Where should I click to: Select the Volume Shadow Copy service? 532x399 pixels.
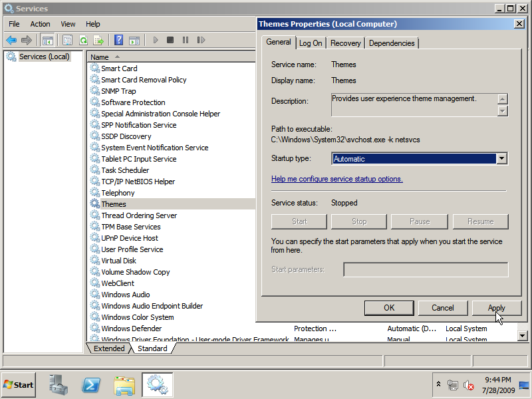[x=136, y=272]
